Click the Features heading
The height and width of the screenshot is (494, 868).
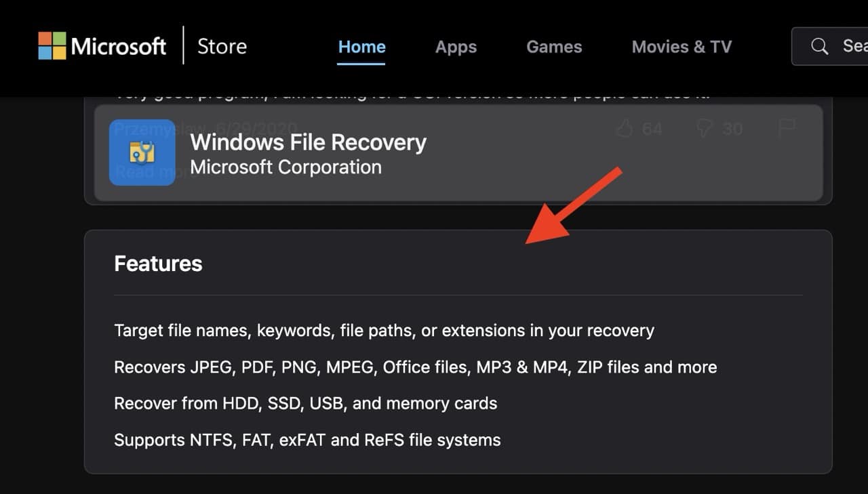pyautogui.click(x=158, y=264)
